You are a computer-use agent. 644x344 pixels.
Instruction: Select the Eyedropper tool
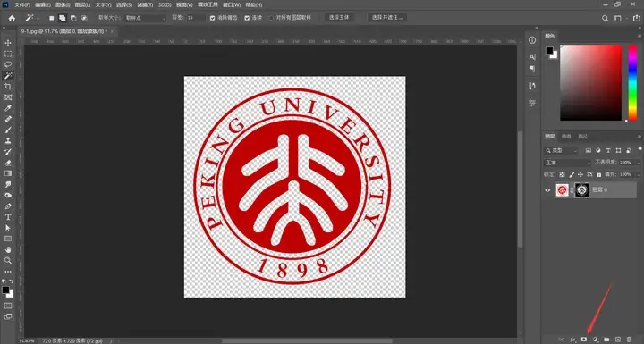(8, 108)
